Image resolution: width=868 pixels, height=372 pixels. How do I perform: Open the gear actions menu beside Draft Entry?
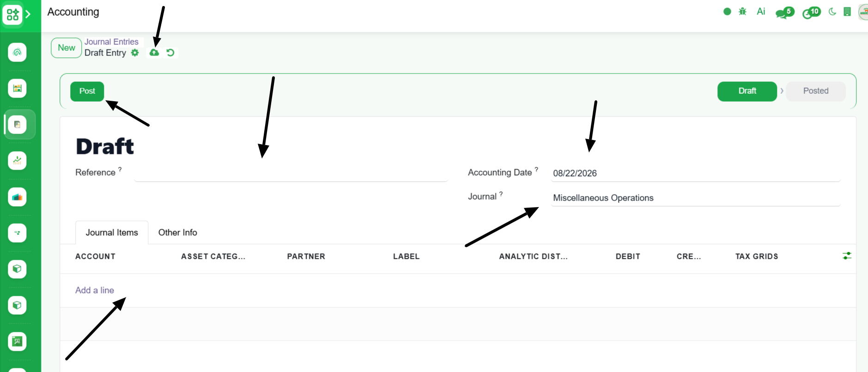(135, 53)
